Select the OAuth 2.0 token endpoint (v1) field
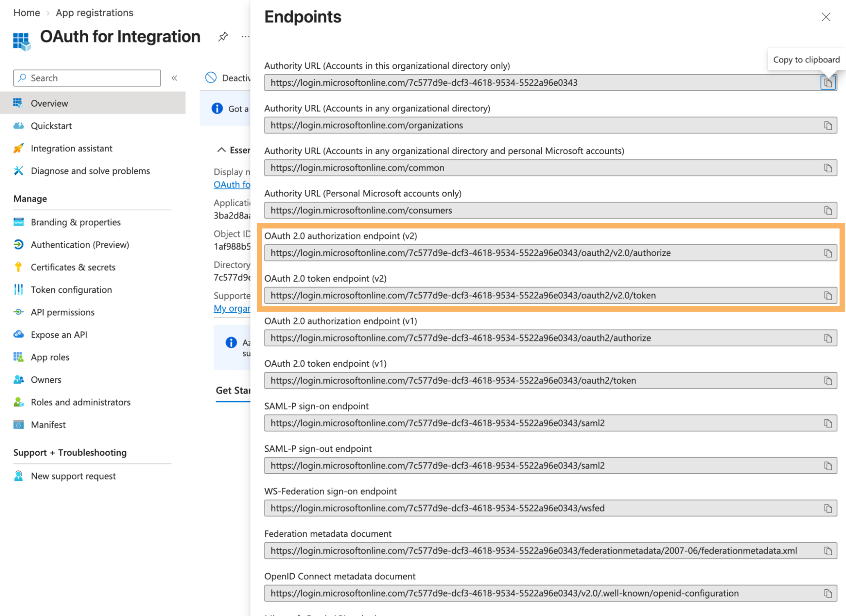The image size is (846, 616). pyautogui.click(x=551, y=381)
